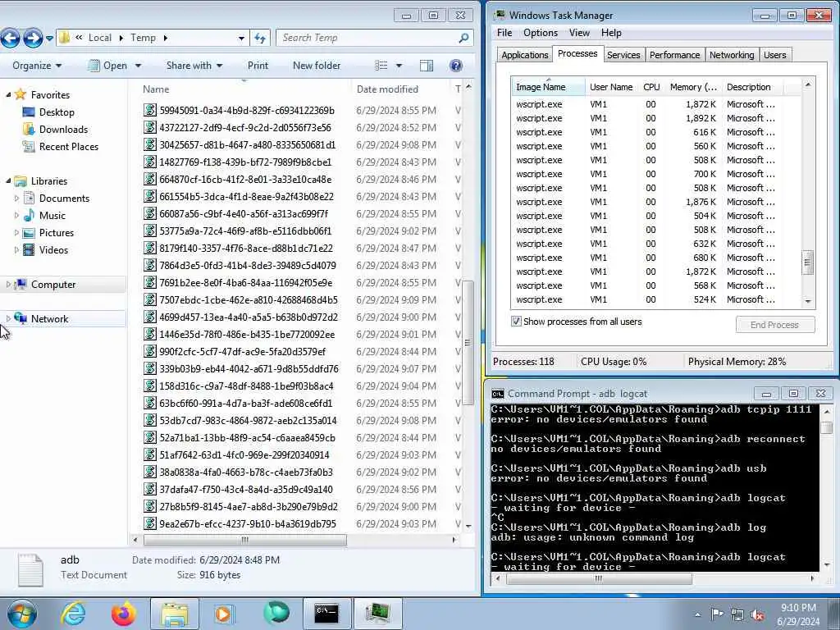Select the Desktop icon under Favorites

(29, 112)
